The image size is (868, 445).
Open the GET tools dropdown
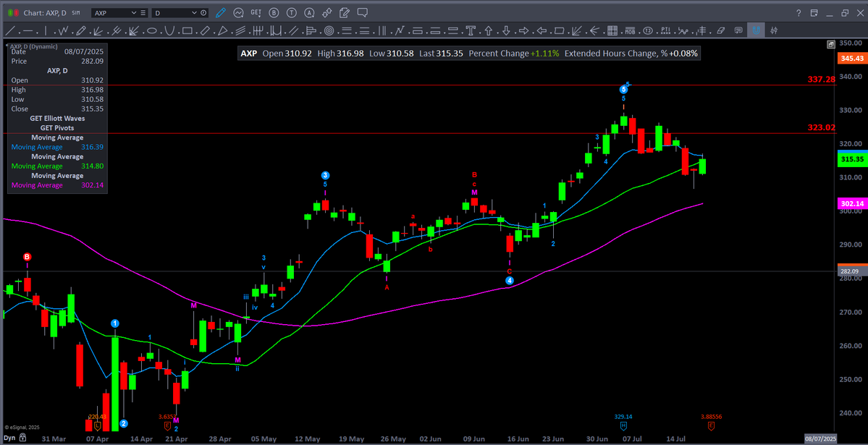256,12
